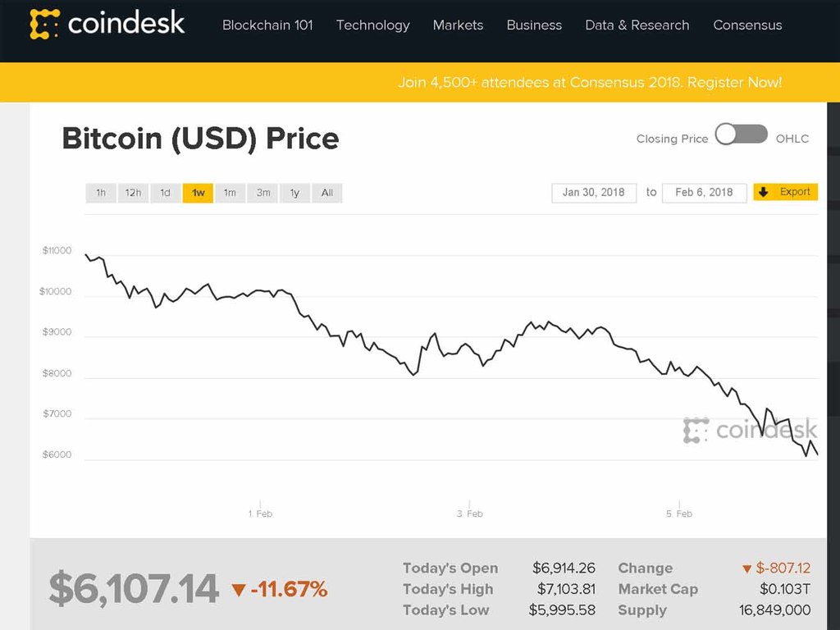The width and height of the screenshot is (840, 630).
Task: Open the Data & Research menu
Action: tap(637, 25)
